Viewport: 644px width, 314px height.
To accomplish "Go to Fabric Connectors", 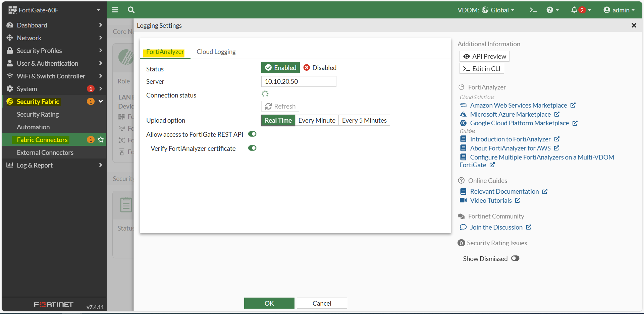I will pyautogui.click(x=42, y=140).
